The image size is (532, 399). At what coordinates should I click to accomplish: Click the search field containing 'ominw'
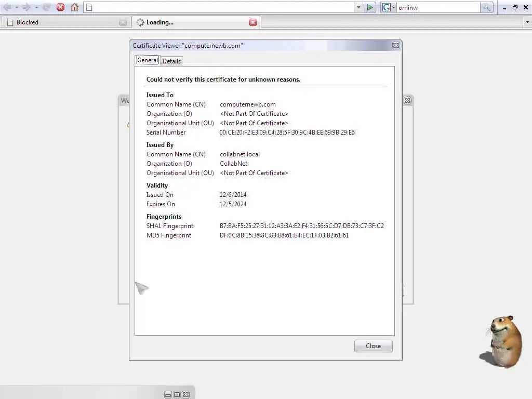438,7
